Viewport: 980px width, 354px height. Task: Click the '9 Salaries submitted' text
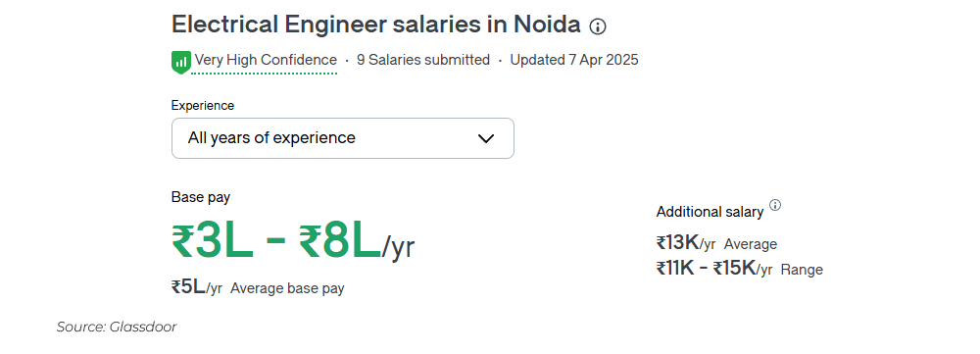tap(423, 60)
